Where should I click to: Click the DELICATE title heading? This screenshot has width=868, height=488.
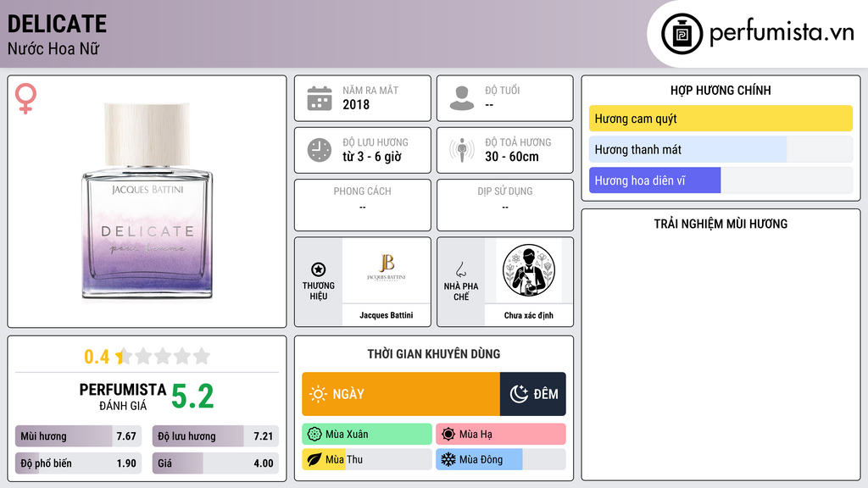[57, 24]
